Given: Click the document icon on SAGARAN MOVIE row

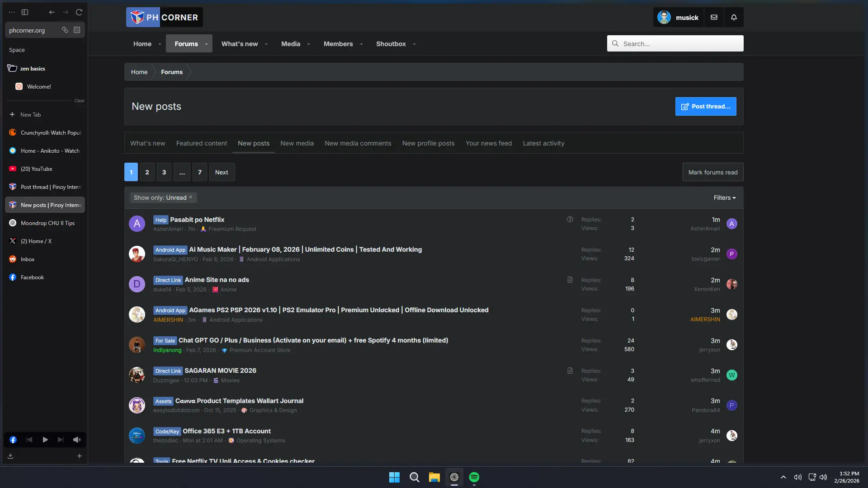Looking at the screenshot, I should pyautogui.click(x=570, y=371).
